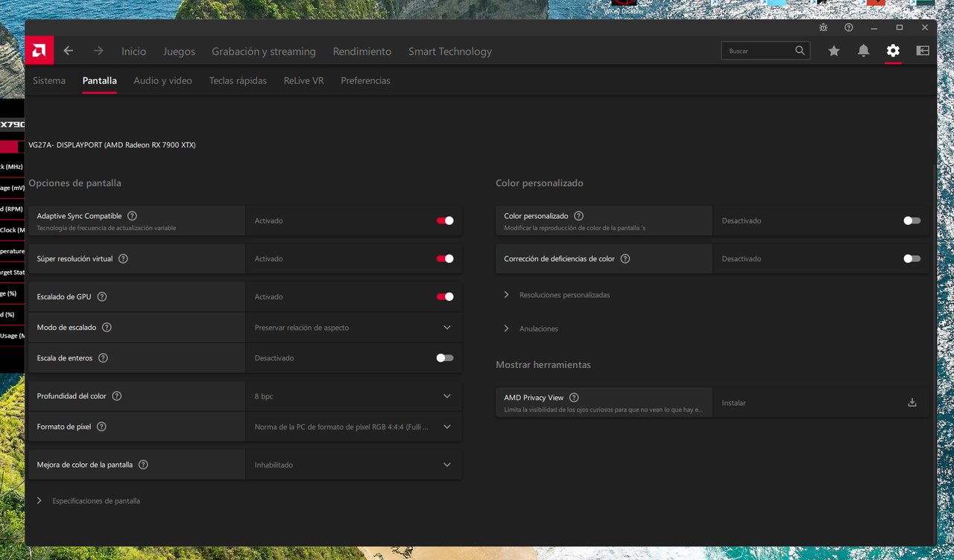Disable Adaptive Sync Compatible toggle
Screen dimensions: 954x560
pyautogui.click(x=445, y=220)
